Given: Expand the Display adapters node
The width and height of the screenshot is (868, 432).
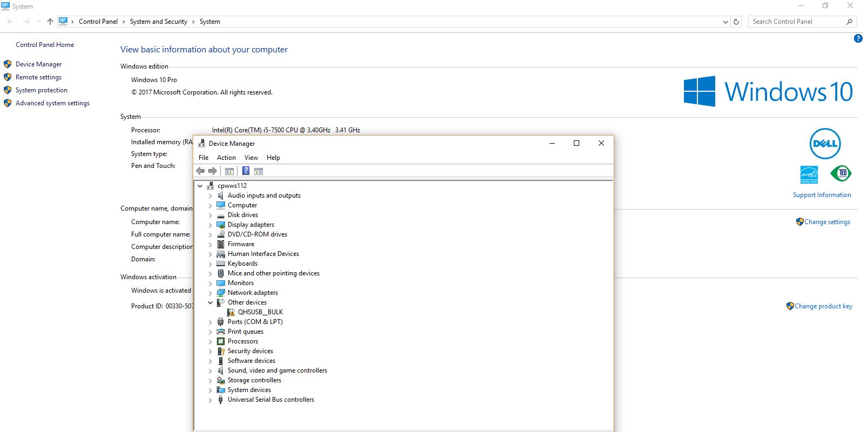Looking at the screenshot, I should pos(211,225).
